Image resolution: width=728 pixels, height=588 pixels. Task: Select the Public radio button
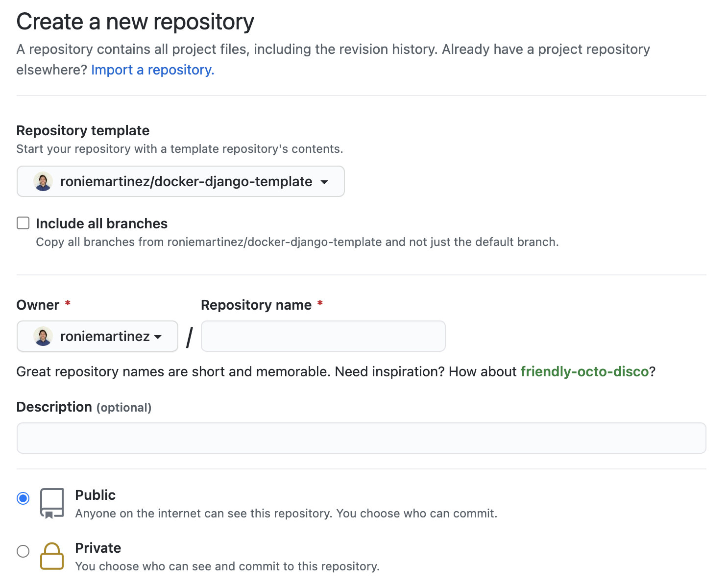pyautogui.click(x=23, y=498)
